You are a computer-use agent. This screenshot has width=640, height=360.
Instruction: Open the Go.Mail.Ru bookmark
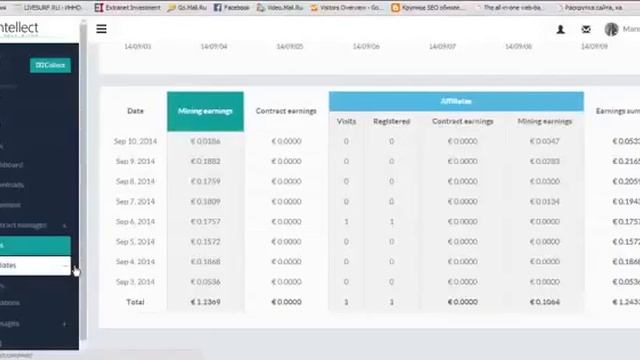tap(187, 7)
